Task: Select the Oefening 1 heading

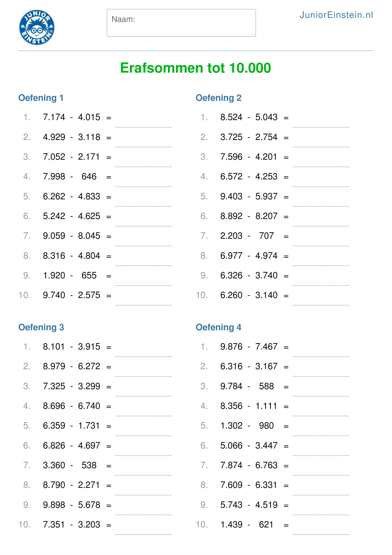Action: coord(41,98)
